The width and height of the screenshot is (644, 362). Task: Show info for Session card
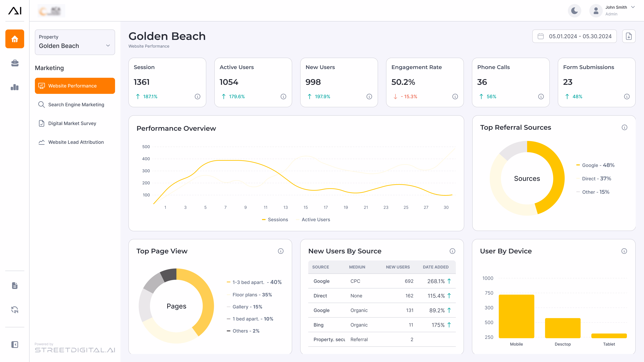click(x=198, y=96)
